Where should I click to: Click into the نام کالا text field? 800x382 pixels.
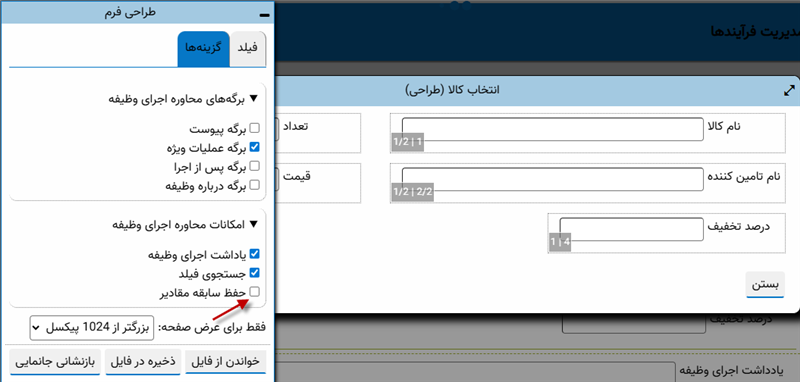pos(553,129)
